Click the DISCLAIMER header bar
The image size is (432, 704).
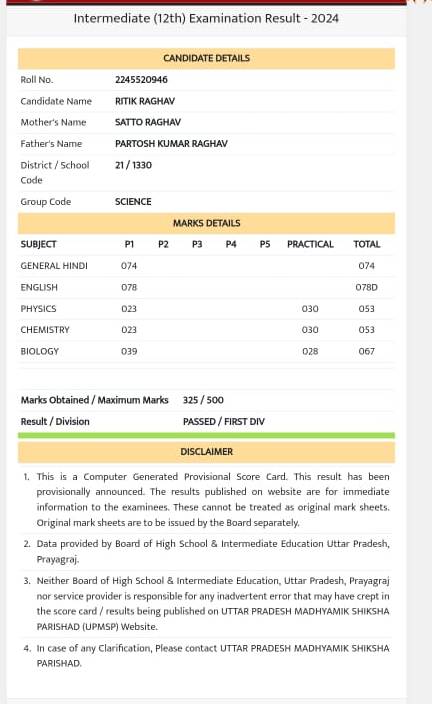tap(206, 452)
